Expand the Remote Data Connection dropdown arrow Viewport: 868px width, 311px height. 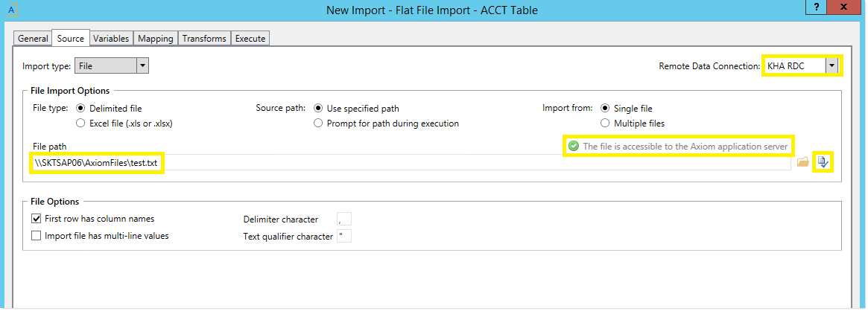click(x=831, y=65)
